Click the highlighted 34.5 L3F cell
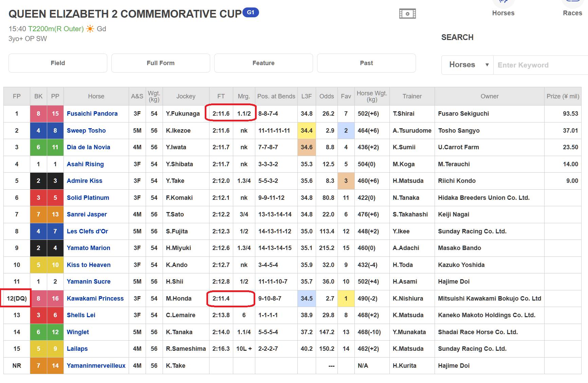This screenshot has width=588, height=383. 307,299
